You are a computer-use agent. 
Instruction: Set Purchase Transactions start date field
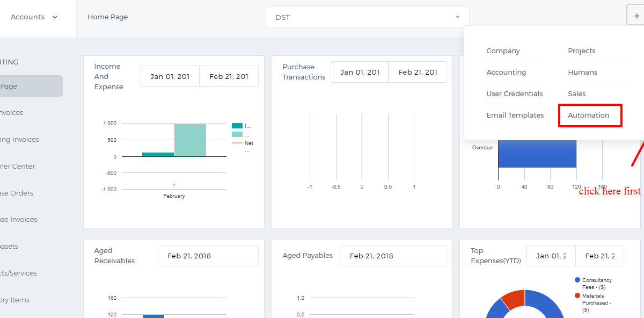pos(360,72)
